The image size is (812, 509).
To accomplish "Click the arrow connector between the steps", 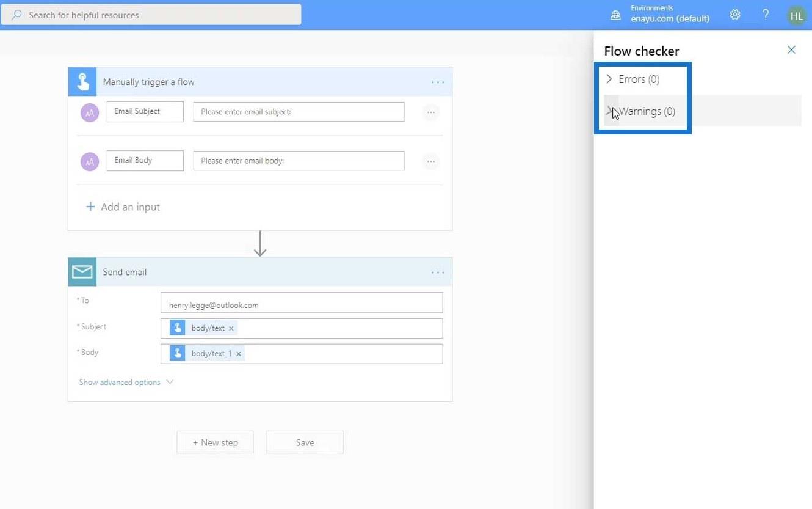I will point(260,244).
